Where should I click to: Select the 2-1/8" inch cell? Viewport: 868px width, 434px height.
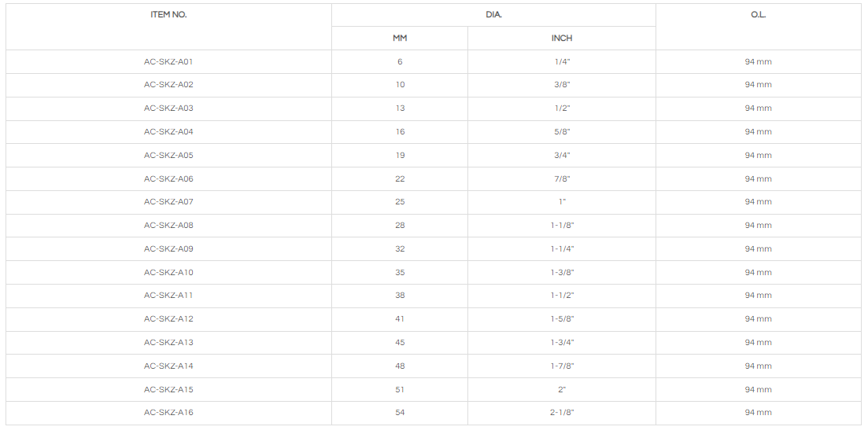pos(562,413)
